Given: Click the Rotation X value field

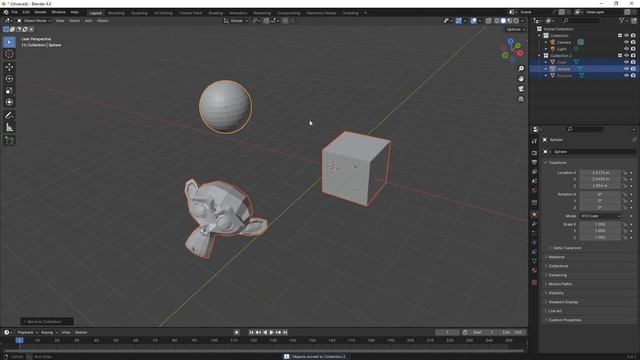Looking at the screenshot, I should (x=600, y=194).
